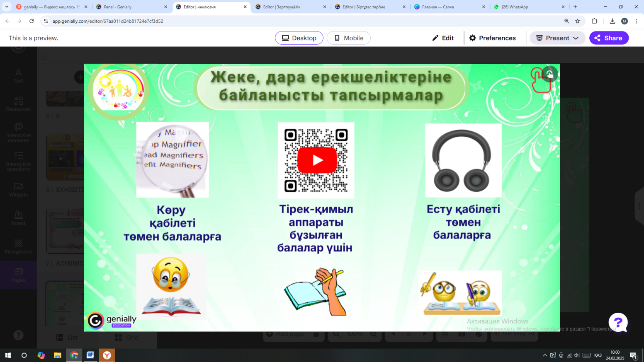
Task: Open Chrome downloads
Action: 612,21
